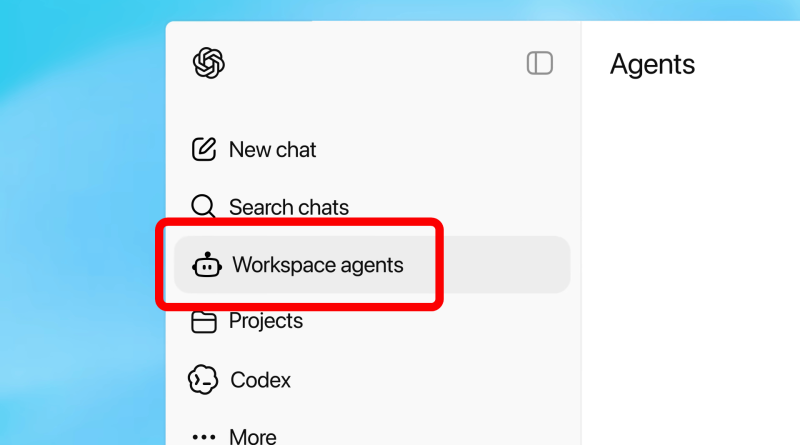800x445 pixels.
Task: Click the Agents page heading
Action: tap(653, 64)
